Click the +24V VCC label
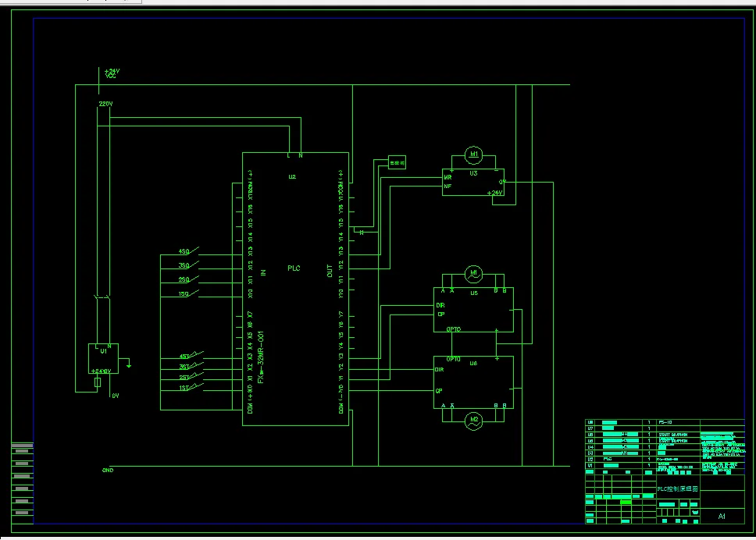The width and height of the screenshot is (756, 540). (112, 73)
